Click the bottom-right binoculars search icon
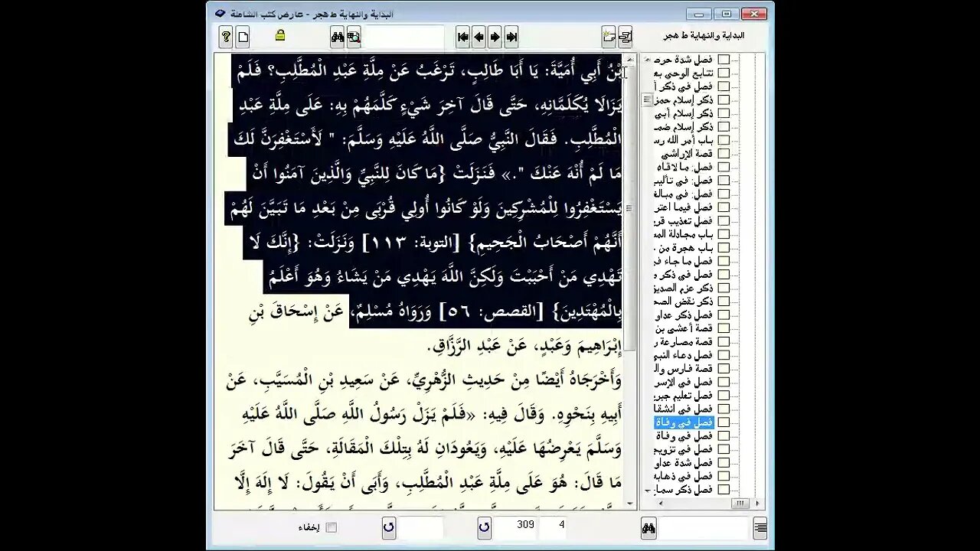The width and height of the screenshot is (980, 551). click(x=648, y=527)
